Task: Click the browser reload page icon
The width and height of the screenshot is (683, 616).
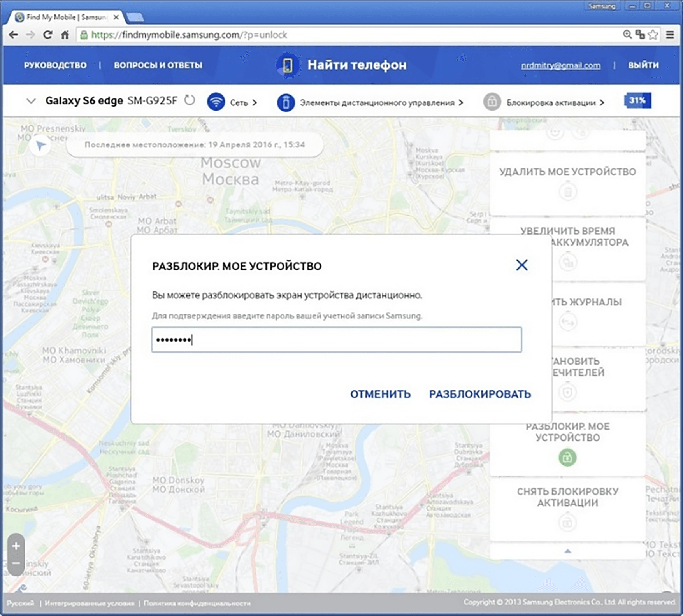Action: click(x=47, y=35)
